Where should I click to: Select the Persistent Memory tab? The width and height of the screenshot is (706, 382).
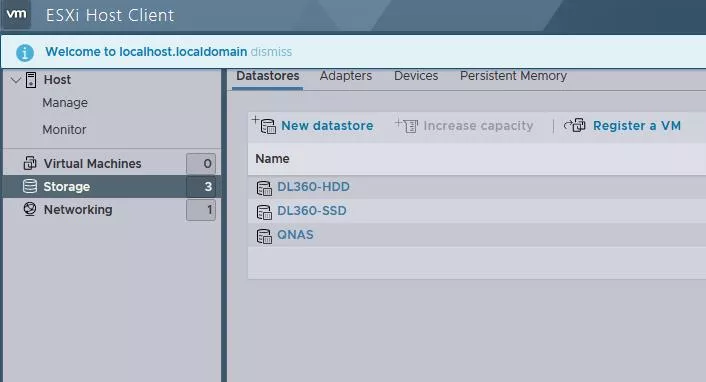tap(513, 76)
